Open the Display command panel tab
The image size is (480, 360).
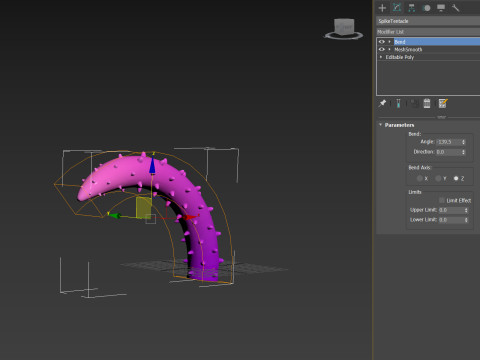coord(441,8)
